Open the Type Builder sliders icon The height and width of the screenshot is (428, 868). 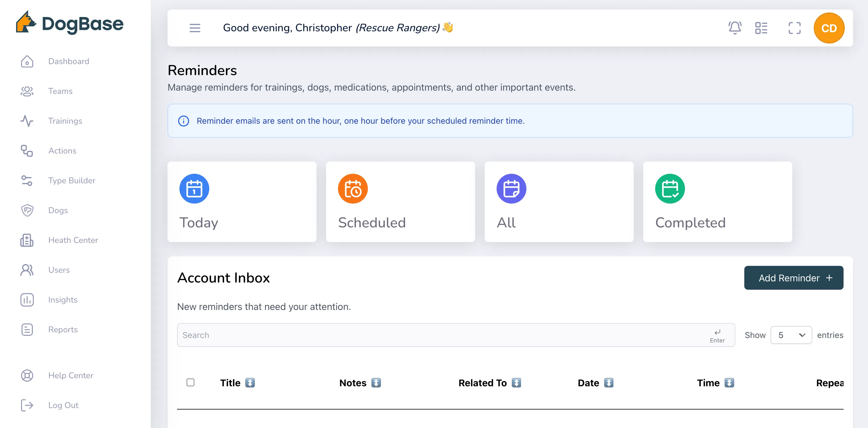click(27, 180)
